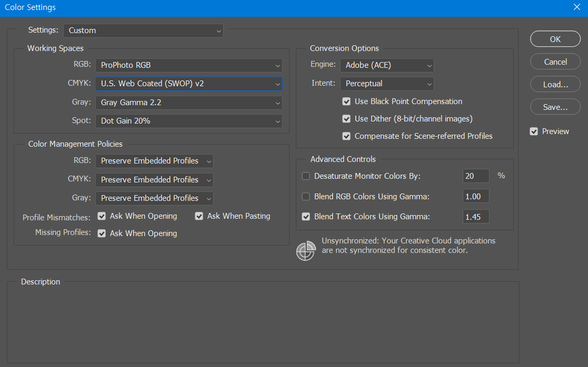
Task: Turn off the Preview checkbox
Action: 534,131
